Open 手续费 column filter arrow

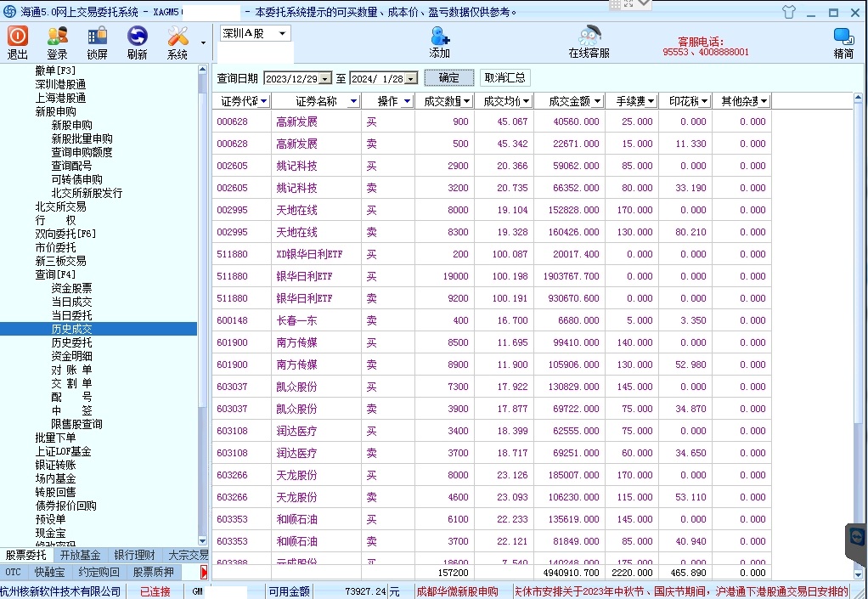point(651,101)
